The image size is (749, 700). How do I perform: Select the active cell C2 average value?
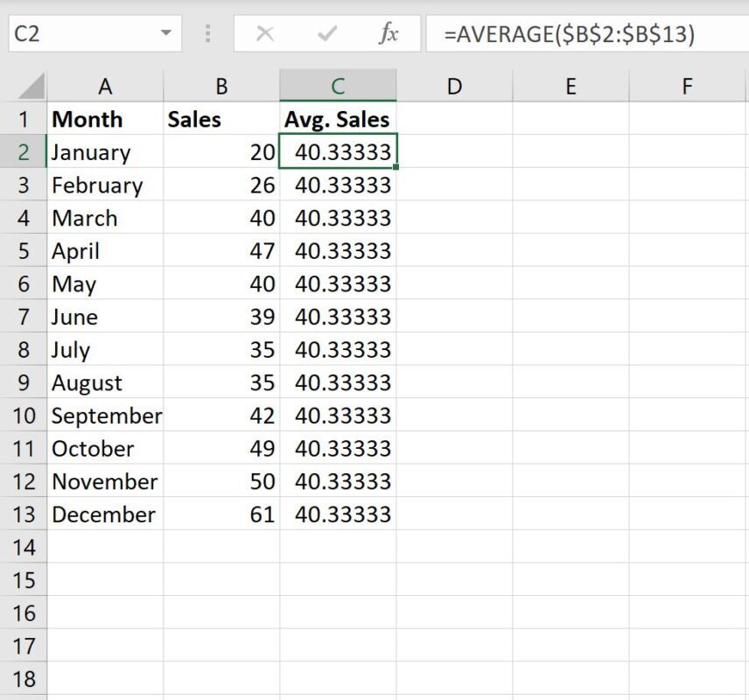tap(339, 152)
